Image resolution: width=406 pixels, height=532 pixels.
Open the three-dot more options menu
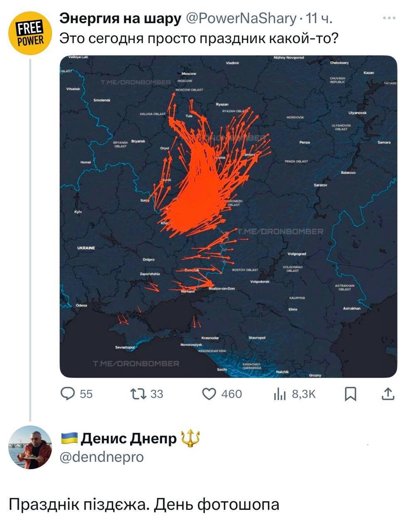click(389, 18)
